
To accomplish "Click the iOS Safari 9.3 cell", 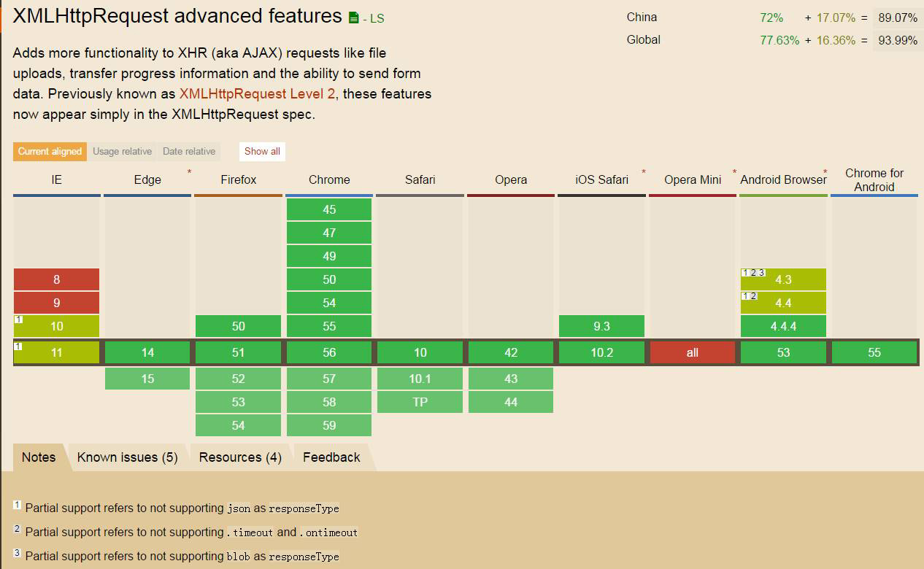I will coord(601,326).
